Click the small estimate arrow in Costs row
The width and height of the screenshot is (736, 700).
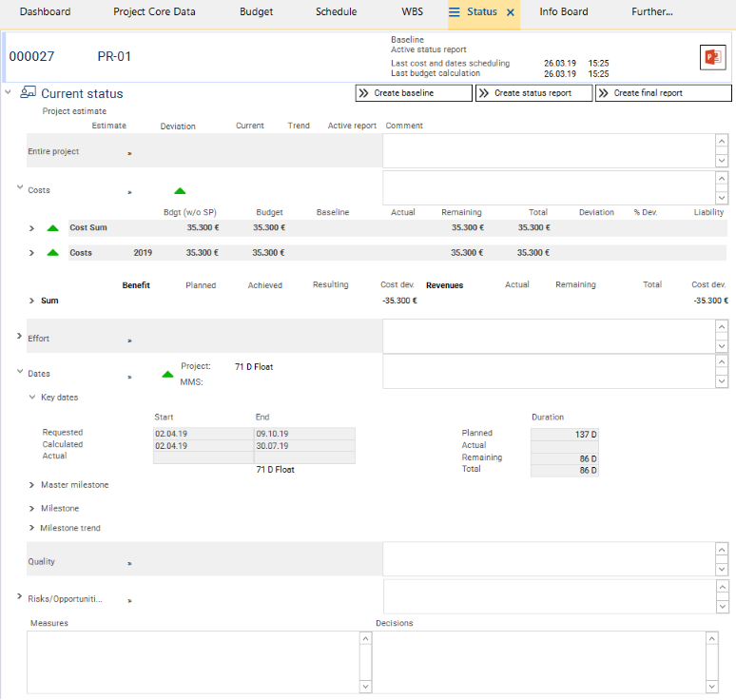click(x=129, y=192)
